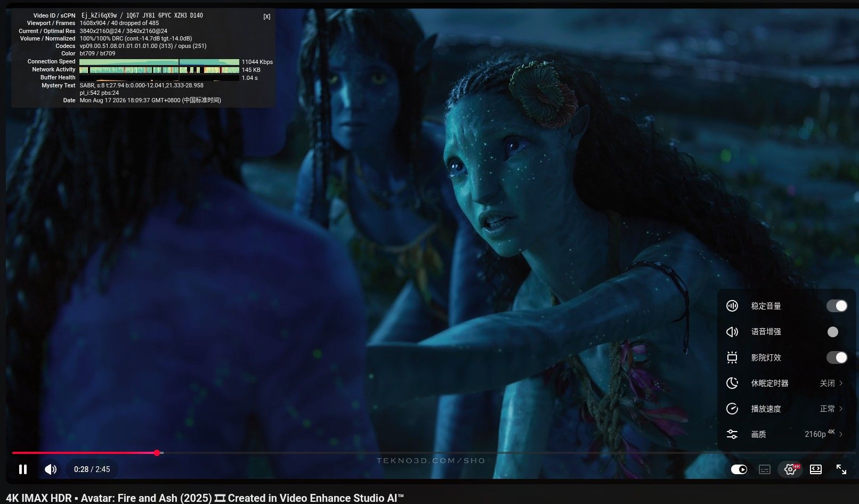Viewport: 859px width, 504px height.
Task: Click mystery text value starting 'SABR, s:8'
Action: (x=142, y=85)
